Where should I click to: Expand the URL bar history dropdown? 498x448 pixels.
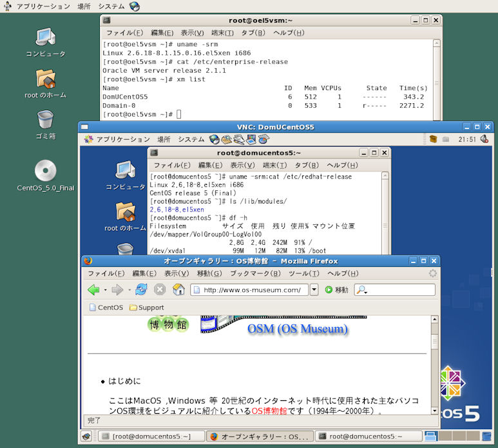point(314,290)
